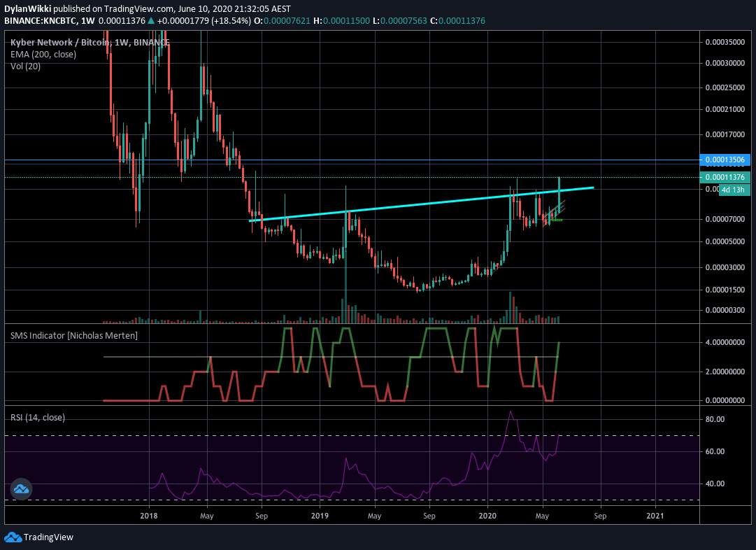
Task: Click the 60.00 RSI axis value
Action: 715,451
